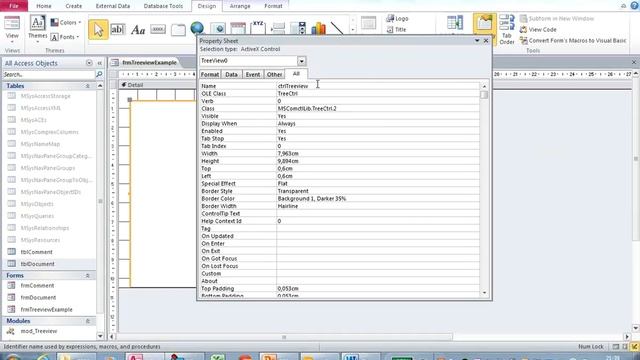Open the Themes gallery
Screen dimensions: 640x360
click(38, 28)
